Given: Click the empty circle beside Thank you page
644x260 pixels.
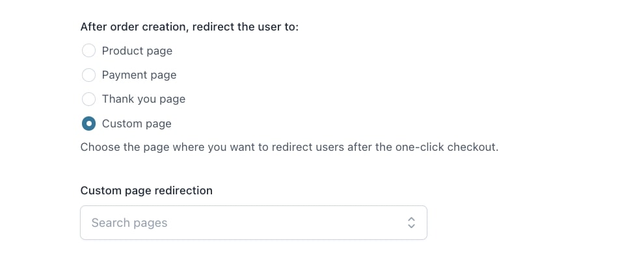Looking at the screenshot, I should (x=88, y=99).
